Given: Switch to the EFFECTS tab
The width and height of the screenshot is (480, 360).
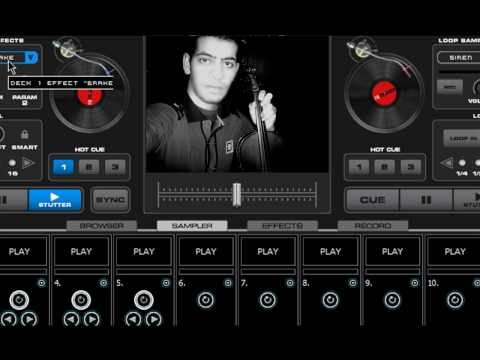Looking at the screenshot, I should (x=282, y=226).
